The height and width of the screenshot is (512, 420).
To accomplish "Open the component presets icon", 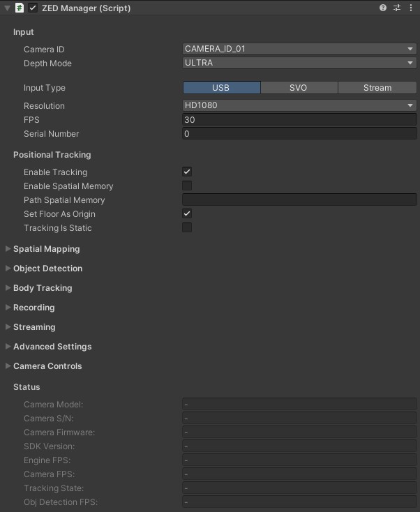I will [x=397, y=8].
